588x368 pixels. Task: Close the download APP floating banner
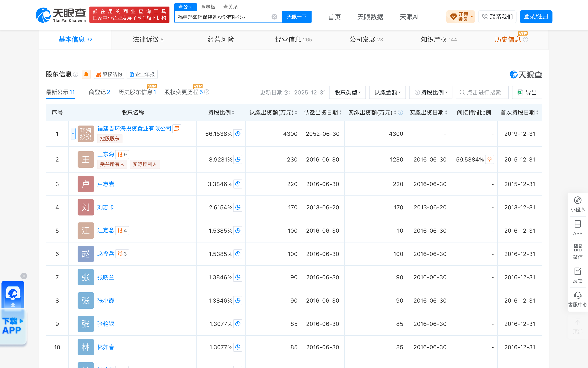[x=23, y=276]
